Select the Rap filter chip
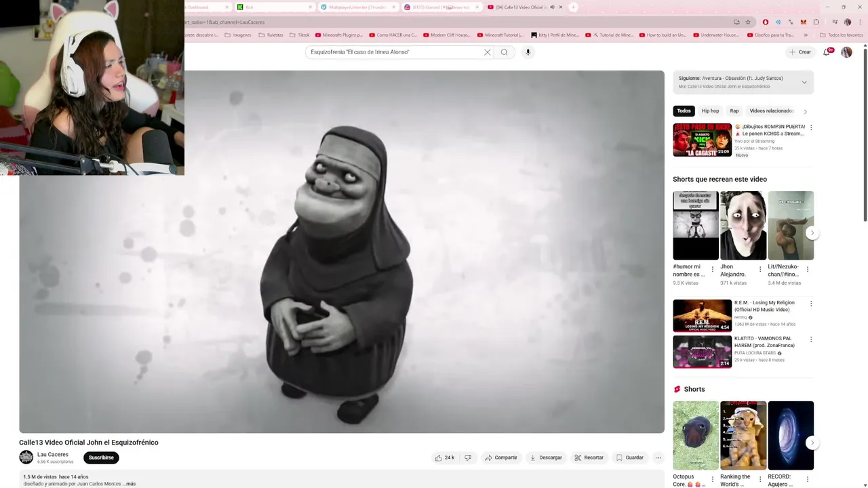Screen dimensions: 868x488 [x=734, y=111]
